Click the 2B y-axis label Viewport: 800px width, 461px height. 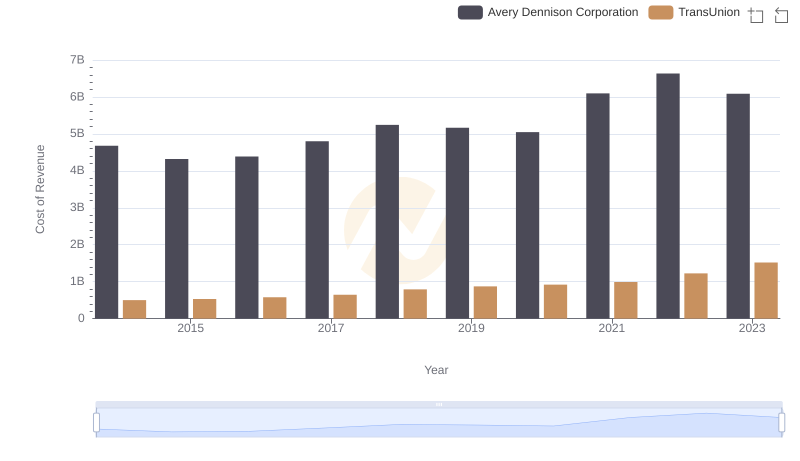pos(77,244)
